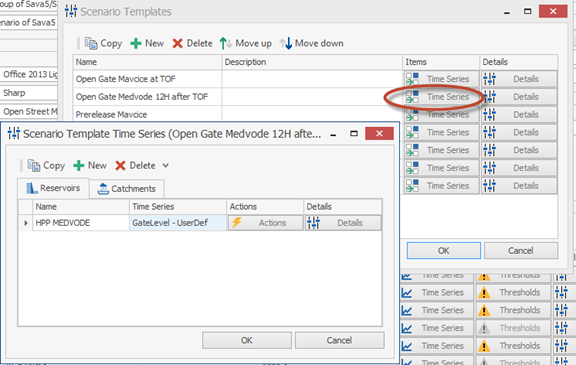Screen dimensions: 576x365
Task: Open fourth row Time Series button in templates
Action: point(442,132)
